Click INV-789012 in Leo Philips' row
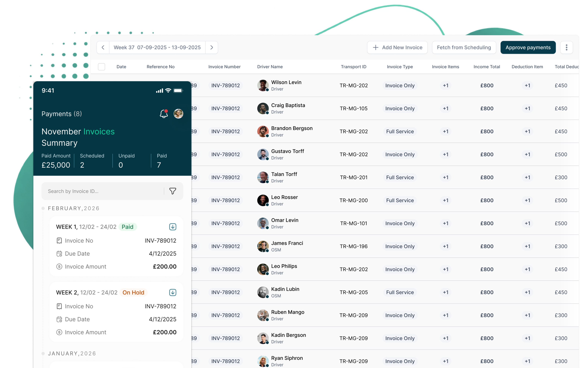The height and width of the screenshot is (368, 588). [225, 269]
